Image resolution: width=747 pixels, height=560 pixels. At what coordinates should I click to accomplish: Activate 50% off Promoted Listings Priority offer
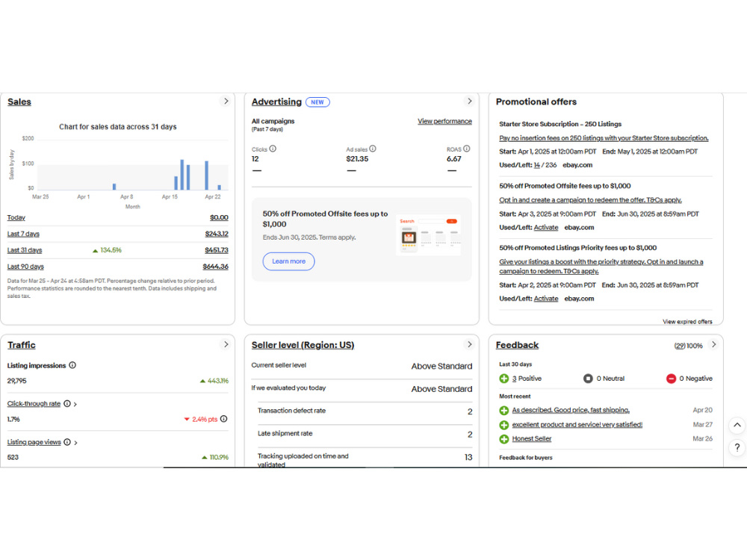click(x=546, y=299)
